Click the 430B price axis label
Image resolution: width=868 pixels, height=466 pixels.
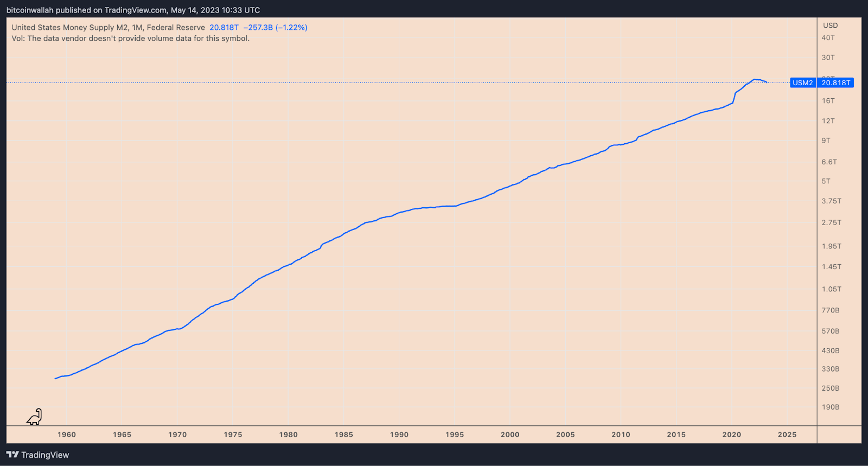pyautogui.click(x=830, y=351)
